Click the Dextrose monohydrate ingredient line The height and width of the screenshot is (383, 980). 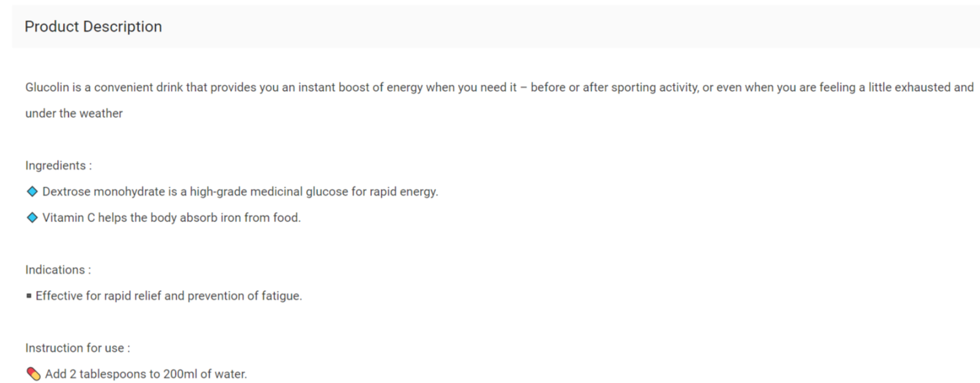pyautogui.click(x=240, y=192)
